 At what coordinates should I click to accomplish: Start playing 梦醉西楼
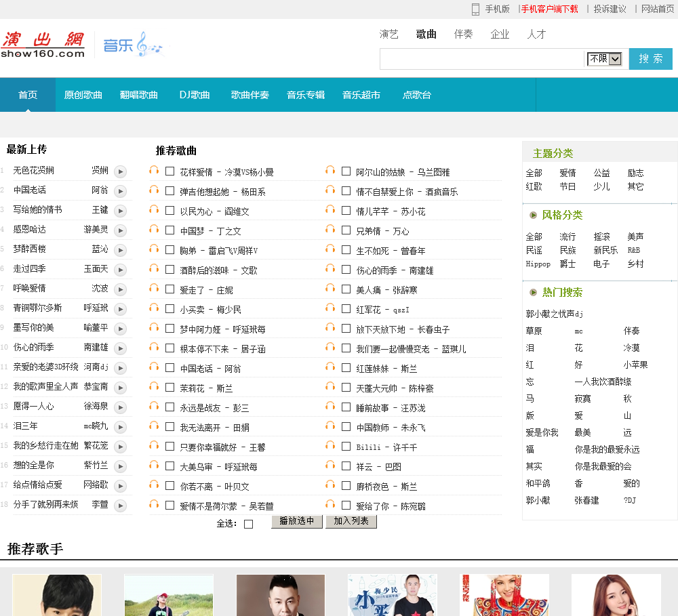[120, 250]
